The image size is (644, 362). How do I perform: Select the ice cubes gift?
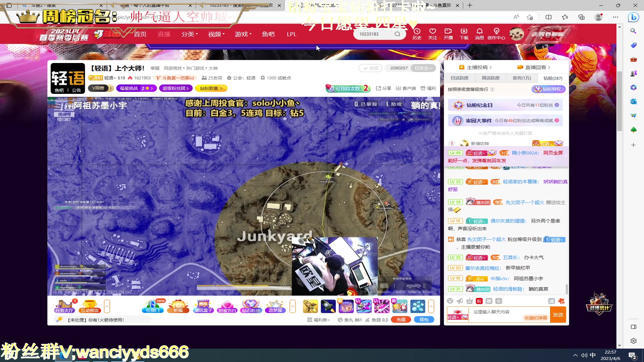click(418, 306)
